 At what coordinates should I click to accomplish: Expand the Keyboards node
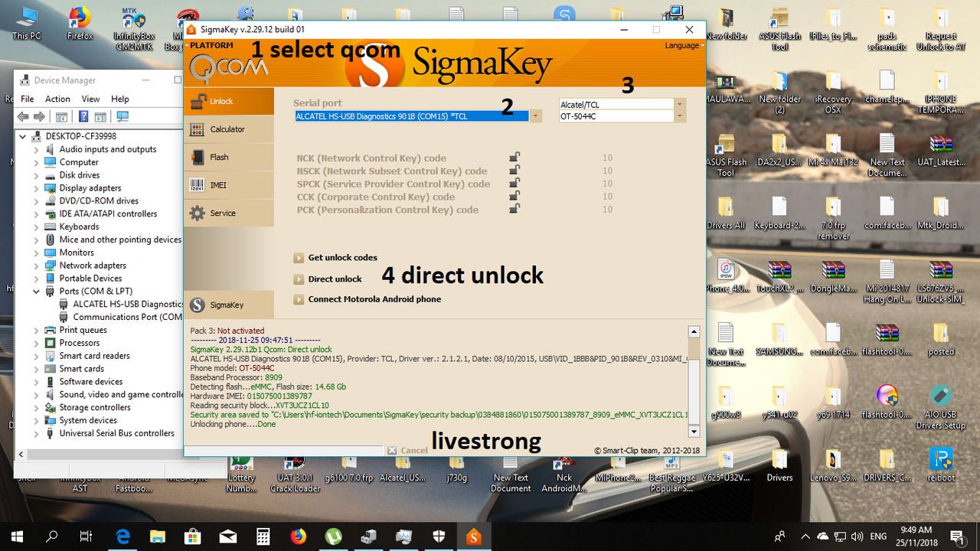pyautogui.click(x=36, y=227)
